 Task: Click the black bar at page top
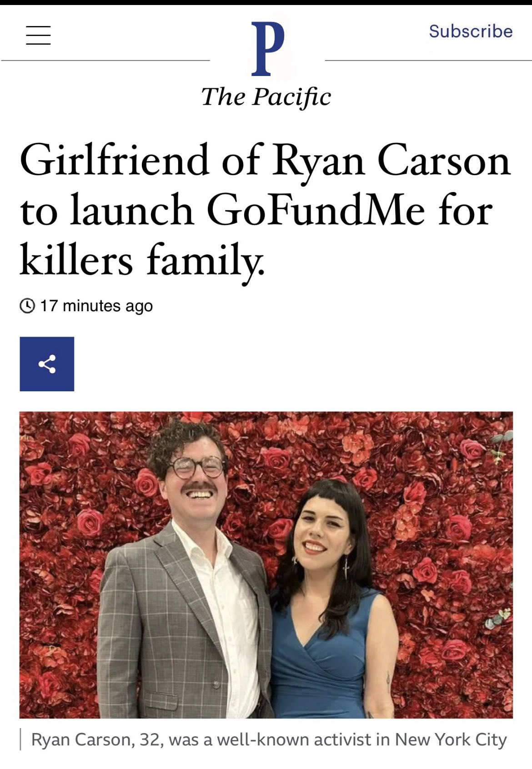pyautogui.click(x=266, y=2)
